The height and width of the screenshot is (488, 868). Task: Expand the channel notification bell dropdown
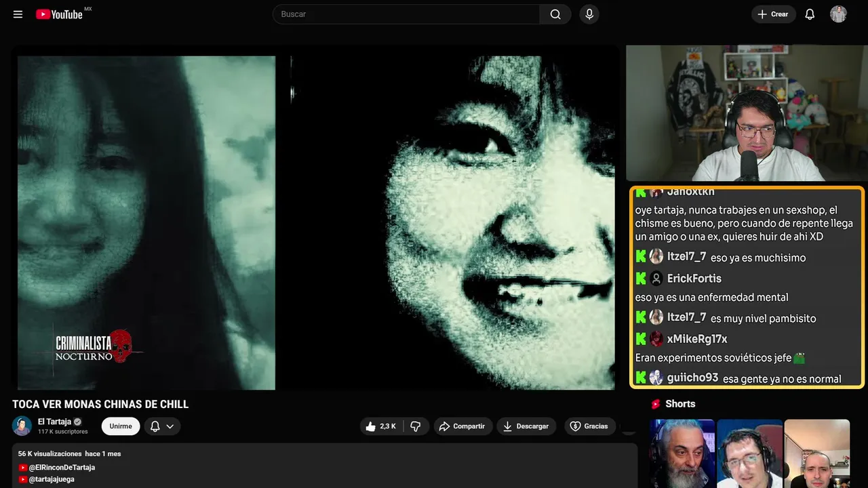pyautogui.click(x=162, y=426)
